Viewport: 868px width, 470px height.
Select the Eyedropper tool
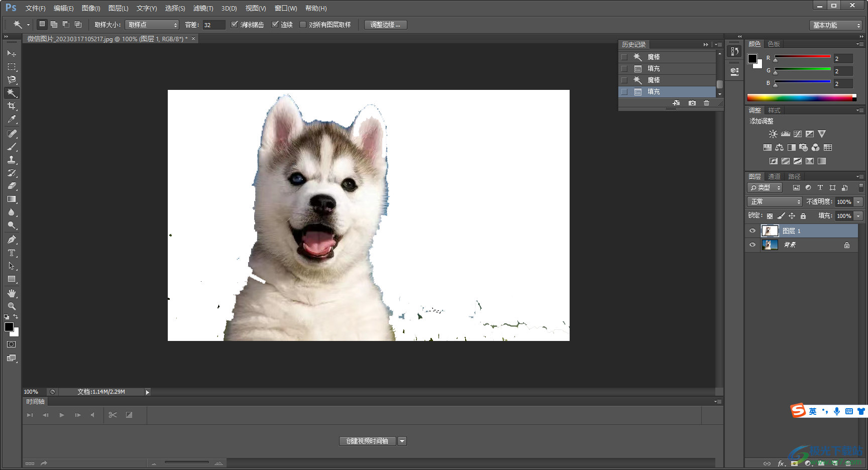coord(12,119)
